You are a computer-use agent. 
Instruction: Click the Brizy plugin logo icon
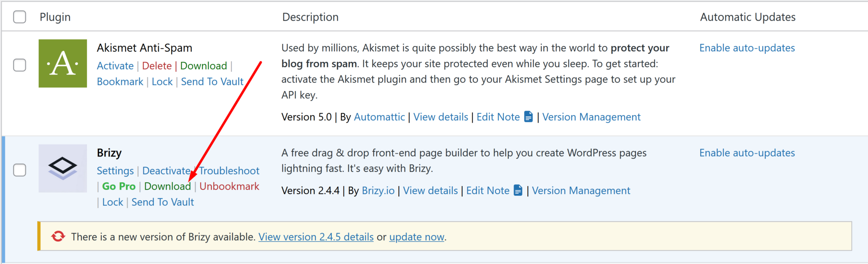(63, 168)
